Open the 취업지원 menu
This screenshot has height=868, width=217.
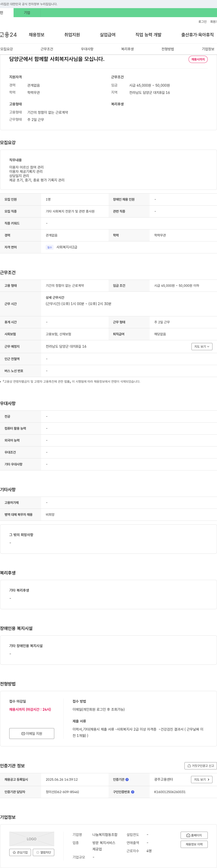click(72, 35)
